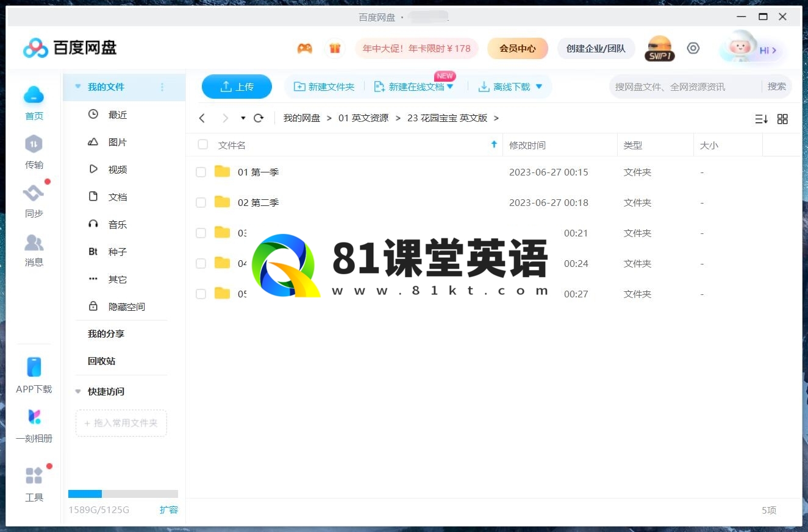The image size is (808, 532).
Task: Click the search files input field
Action: pos(685,87)
